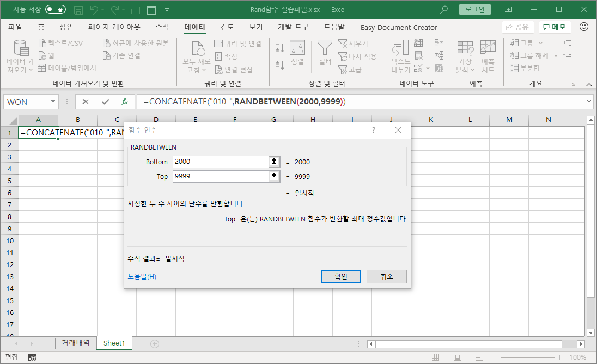Image resolution: width=597 pixels, height=364 pixels.
Task: Click the dialog help question mark
Action: pos(374,130)
